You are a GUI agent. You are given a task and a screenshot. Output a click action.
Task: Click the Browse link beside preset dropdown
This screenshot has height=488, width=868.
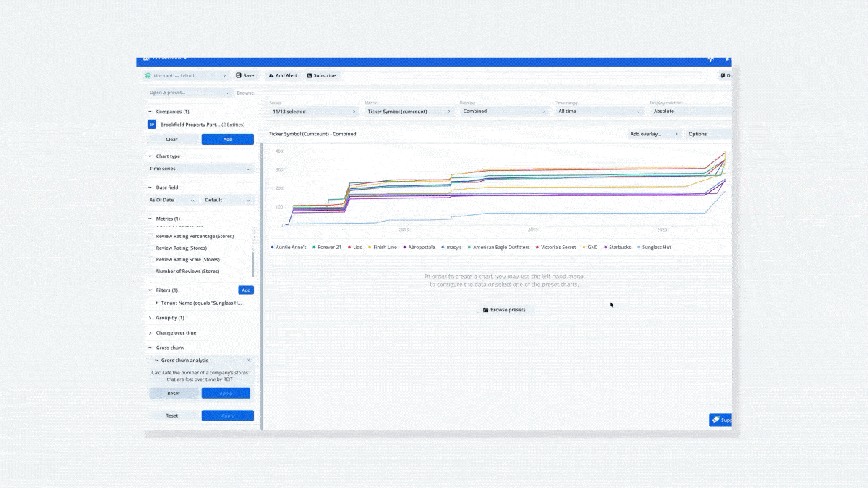pos(245,93)
